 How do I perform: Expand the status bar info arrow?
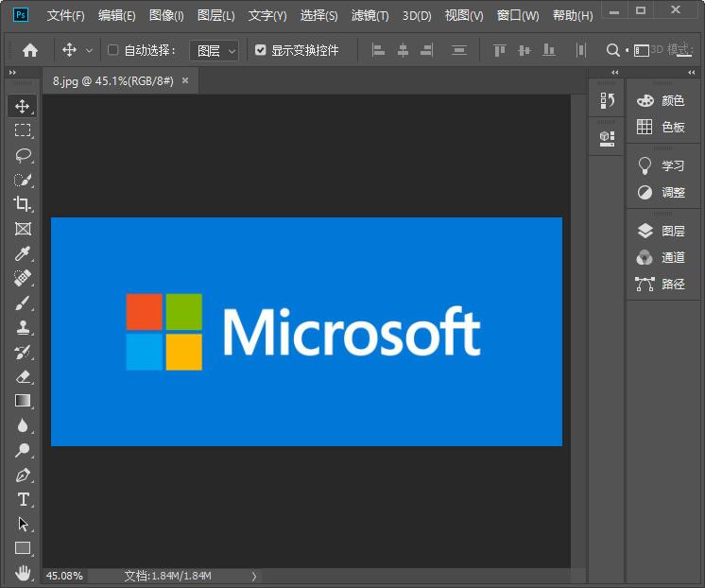coord(253,576)
